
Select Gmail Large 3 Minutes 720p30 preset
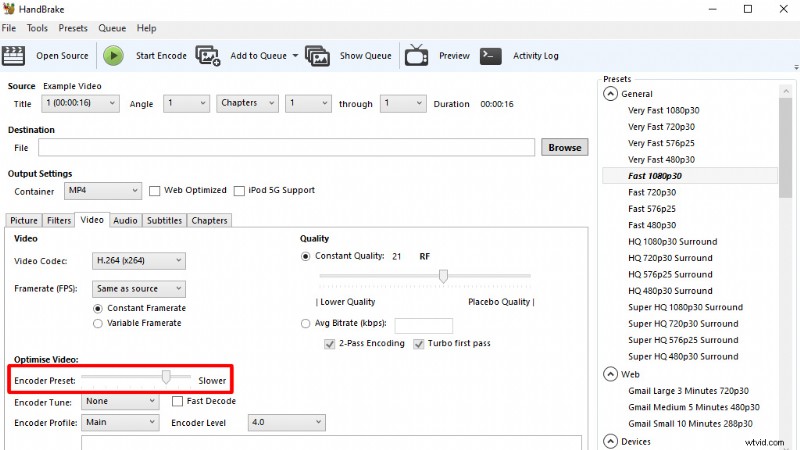pos(688,391)
